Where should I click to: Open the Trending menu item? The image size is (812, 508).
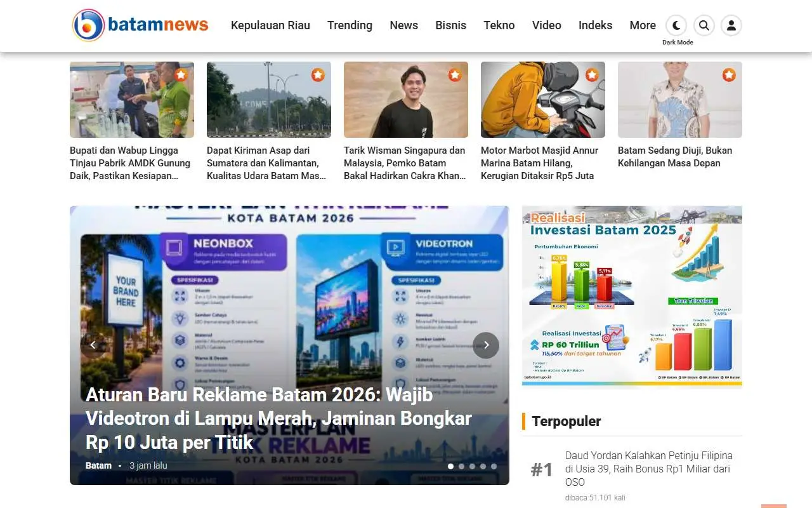coord(350,25)
